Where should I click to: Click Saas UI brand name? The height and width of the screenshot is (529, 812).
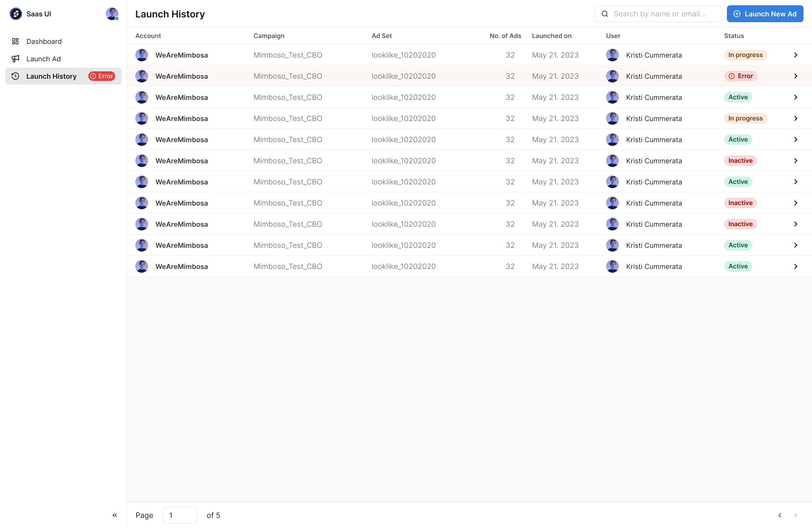click(x=39, y=14)
